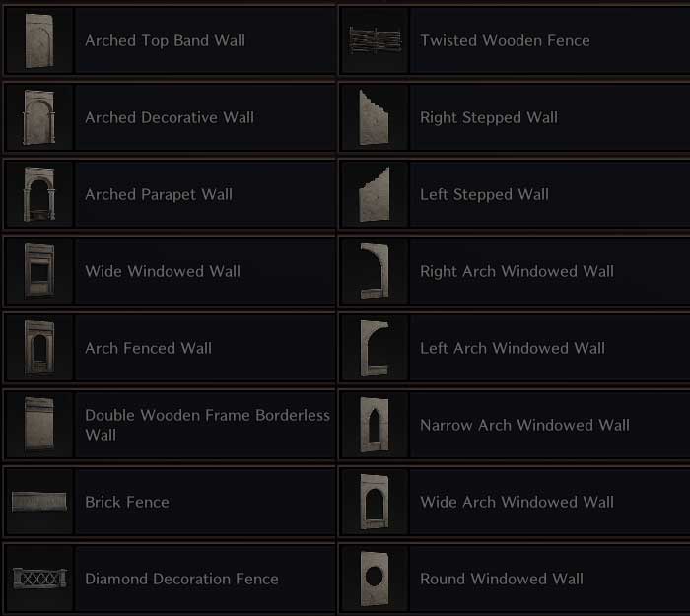Click the Right Stepped Wall icon
Image resolution: width=690 pixels, height=616 pixels.
tap(374, 117)
